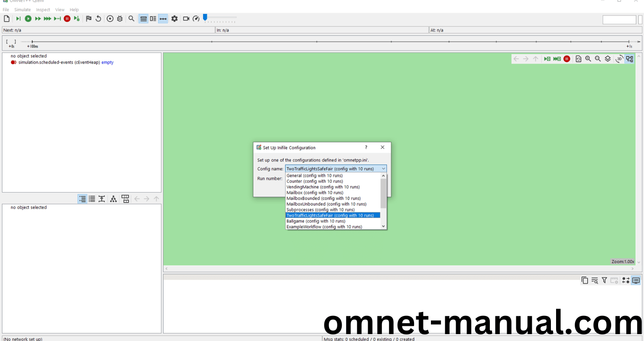This screenshot has height=341, width=644.
Task: Click the record circle icon in toolbar
Action: (x=110, y=19)
